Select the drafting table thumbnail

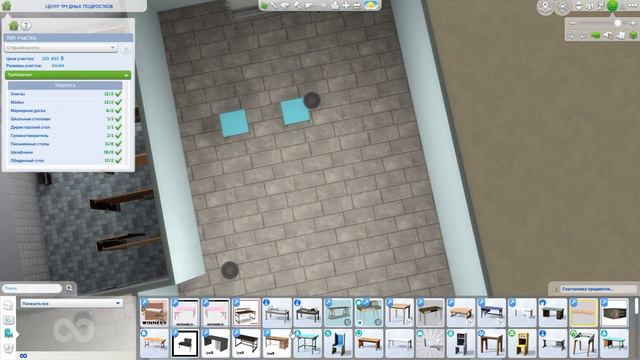coord(583,344)
